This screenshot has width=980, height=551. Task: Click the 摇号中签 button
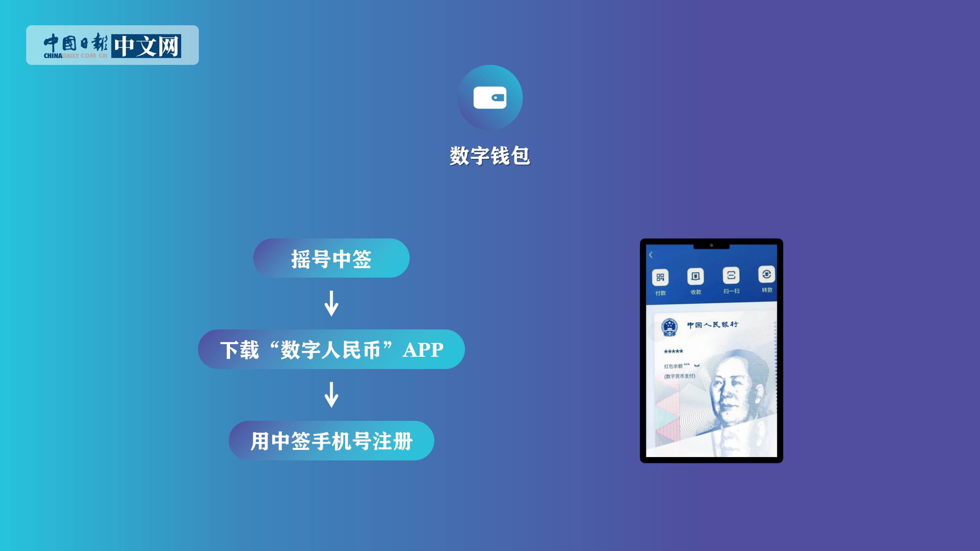tap(332, 259)
